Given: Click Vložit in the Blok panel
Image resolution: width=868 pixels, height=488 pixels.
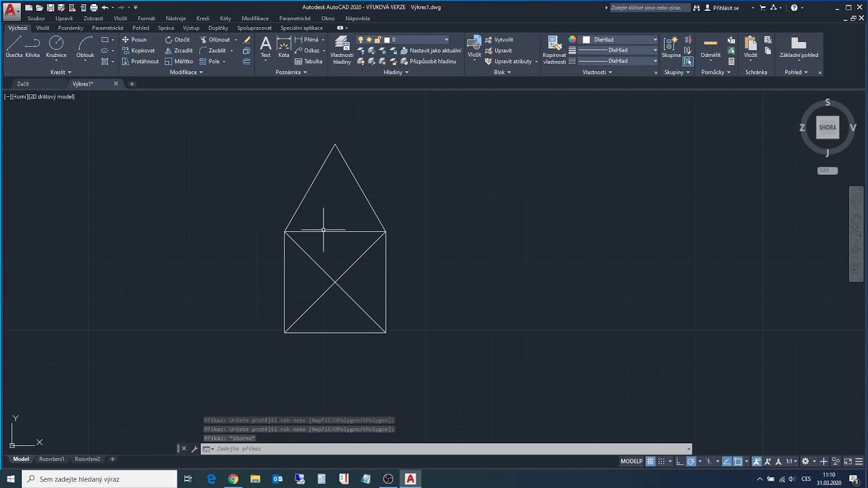Looking at the screenshot, I should pos(474,47).
